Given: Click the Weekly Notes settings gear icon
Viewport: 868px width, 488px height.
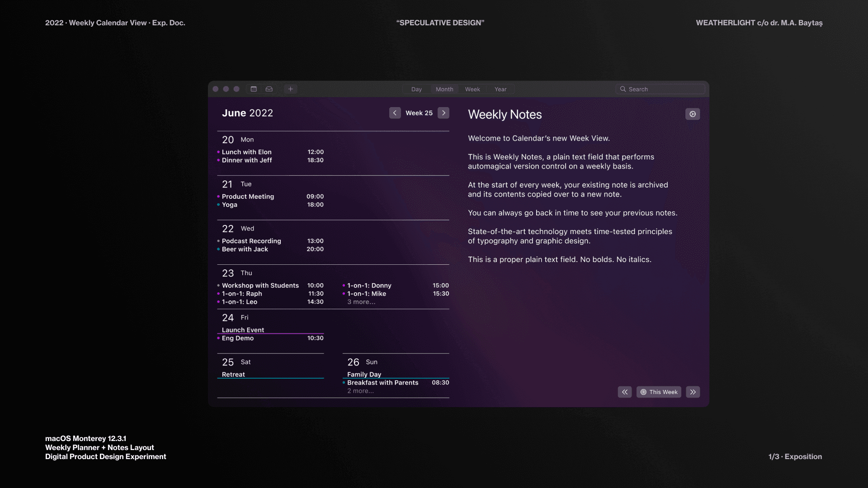Looking at the screenshot, I should pyautogui.click(x=692, y=114).
